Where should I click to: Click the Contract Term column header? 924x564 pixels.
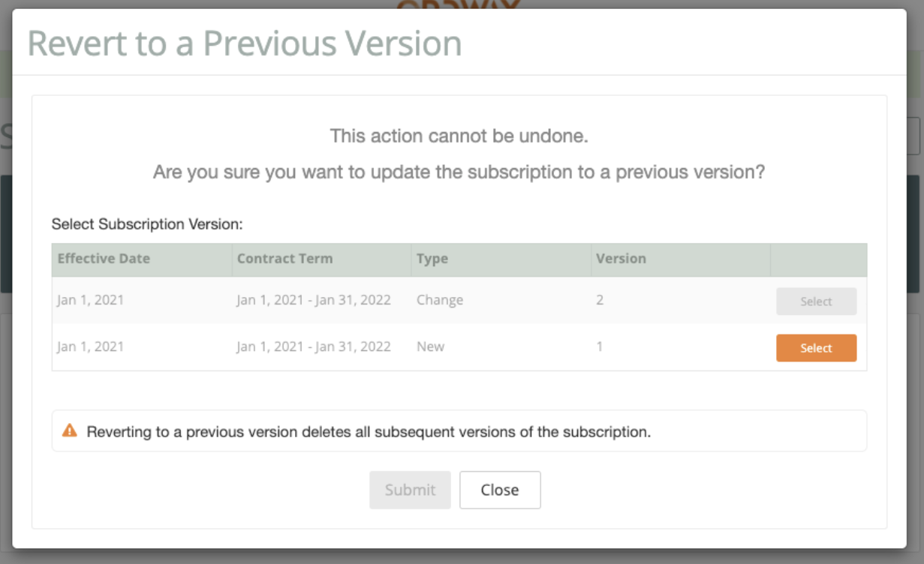coord(284,258)
